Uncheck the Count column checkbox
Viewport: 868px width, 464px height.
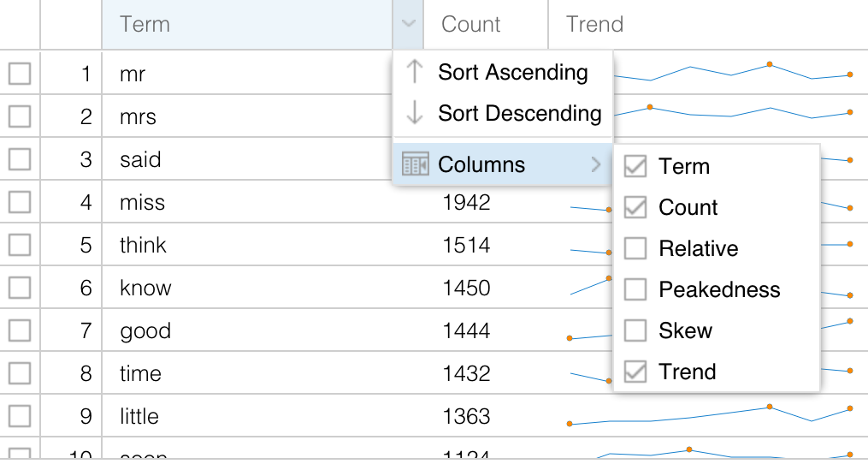(635, 208)
